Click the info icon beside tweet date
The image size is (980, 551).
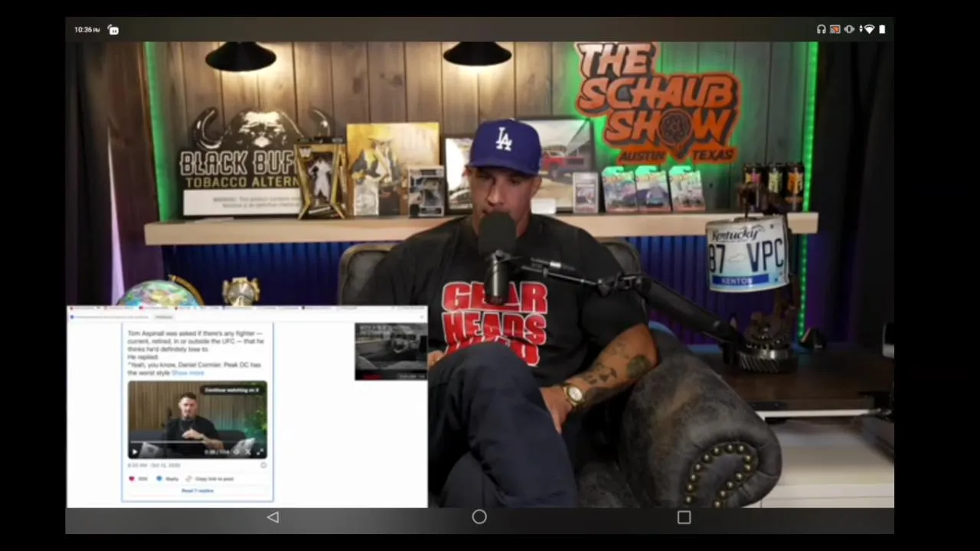tap(263, 465)
